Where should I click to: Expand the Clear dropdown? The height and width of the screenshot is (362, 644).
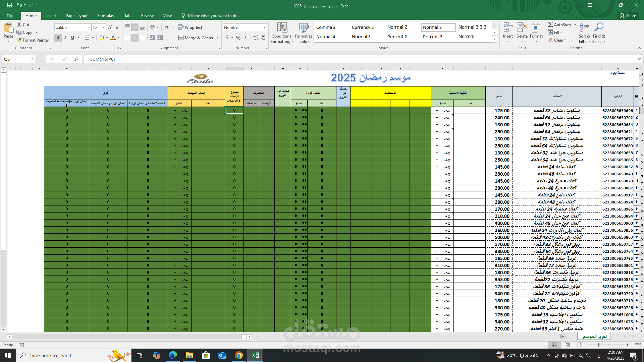pos(565,40)
